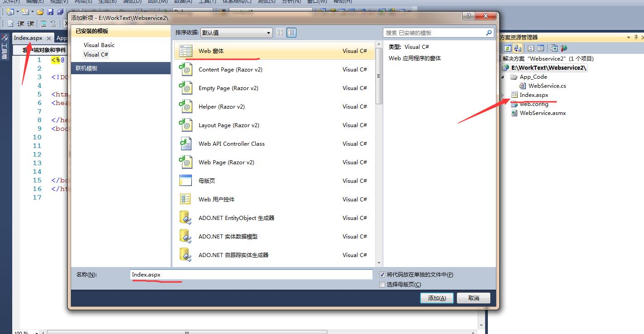The image size is (644, 334).
Task: Select WebService.asmx in Solution Explorer
Action: tap(543, 113)
